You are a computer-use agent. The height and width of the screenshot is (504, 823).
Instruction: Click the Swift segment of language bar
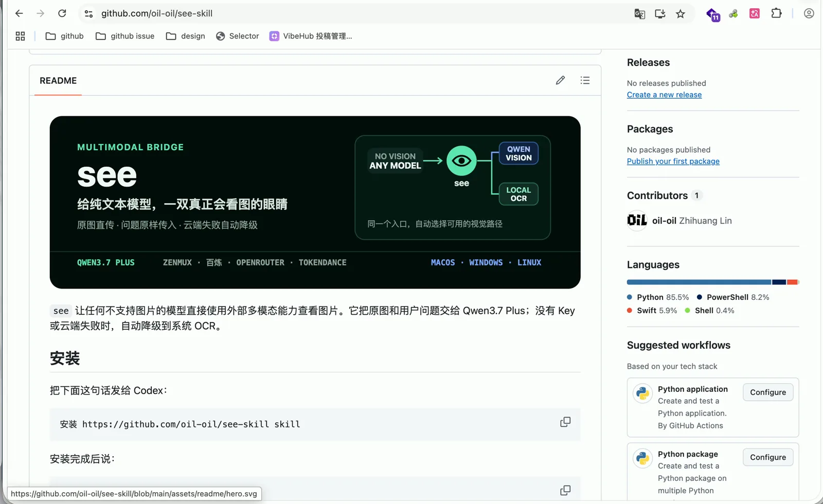(792, 282)
